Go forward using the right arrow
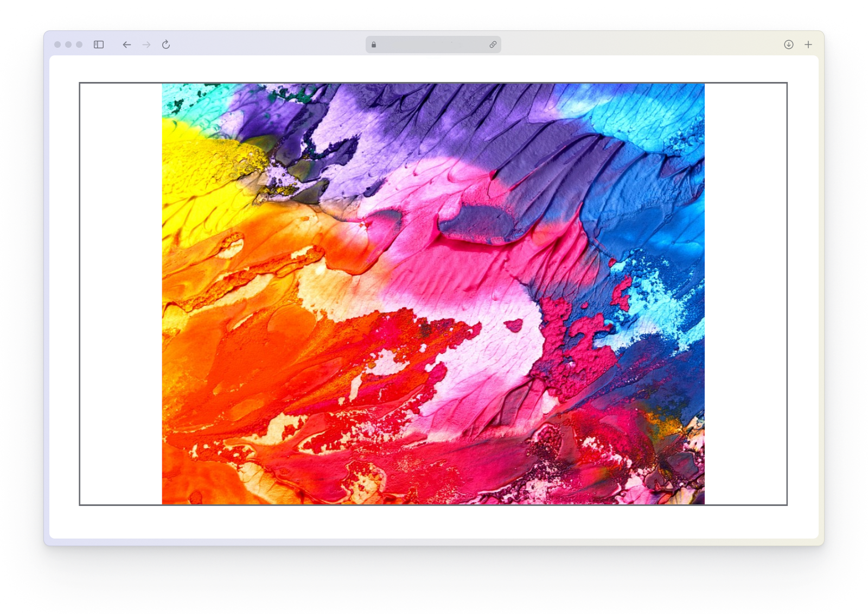The image size is (868, 614). click(x=146, y=45)
